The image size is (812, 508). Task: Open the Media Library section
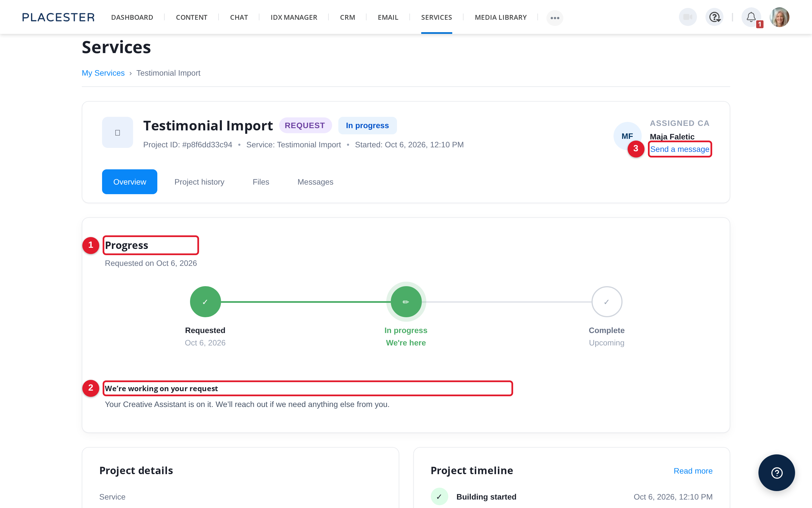point(501,17)
